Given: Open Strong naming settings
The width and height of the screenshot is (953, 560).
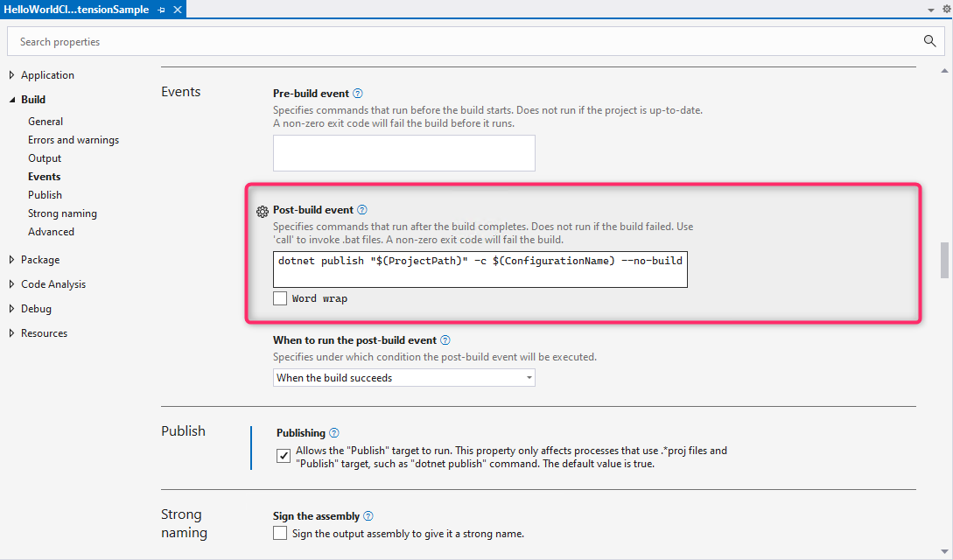Looking at the screenshot, I should (x=63, y=213).
